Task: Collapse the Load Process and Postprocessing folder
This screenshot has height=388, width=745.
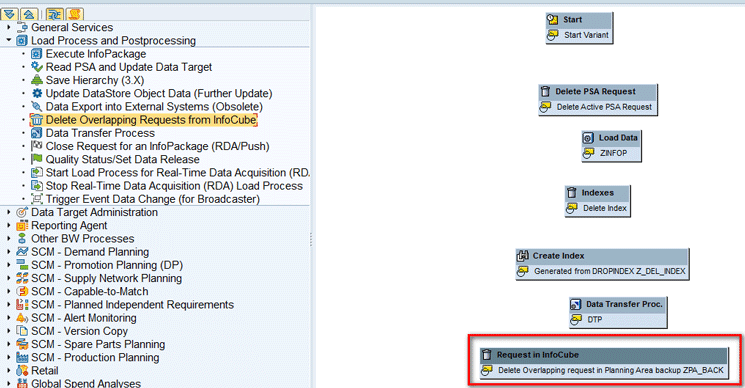Action: (x=9, y=40)
